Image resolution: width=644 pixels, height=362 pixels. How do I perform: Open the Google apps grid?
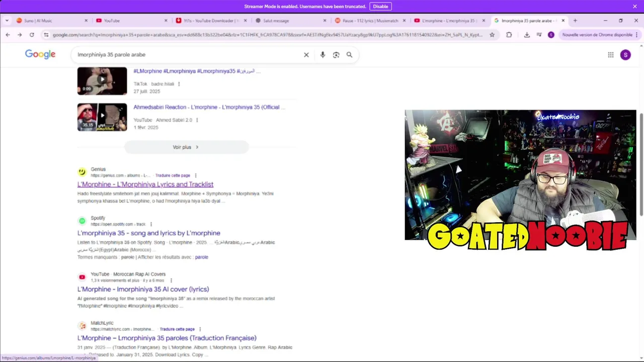tap(610, 55)
